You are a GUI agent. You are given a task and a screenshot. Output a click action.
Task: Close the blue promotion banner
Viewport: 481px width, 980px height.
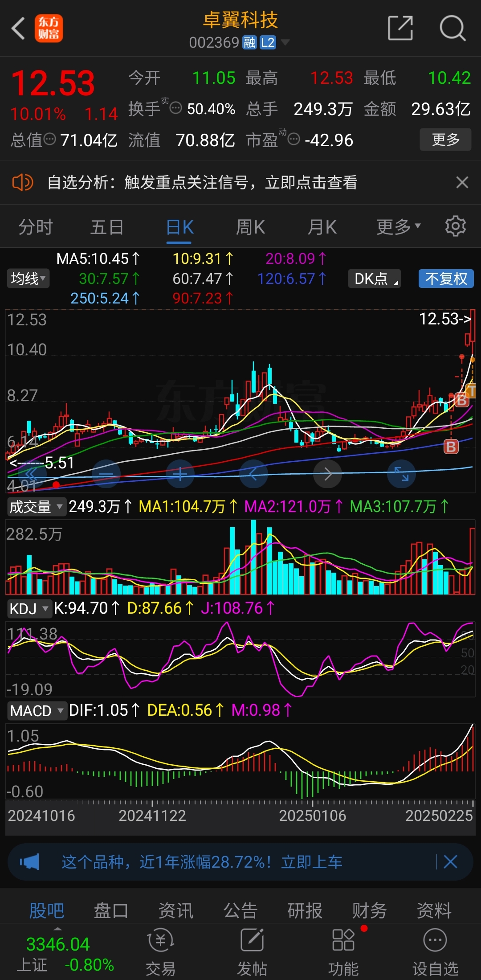(x=450, y=861)
